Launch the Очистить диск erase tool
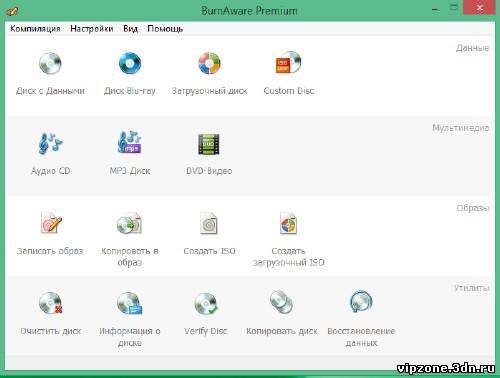The image size is (500, 378). 51,303
